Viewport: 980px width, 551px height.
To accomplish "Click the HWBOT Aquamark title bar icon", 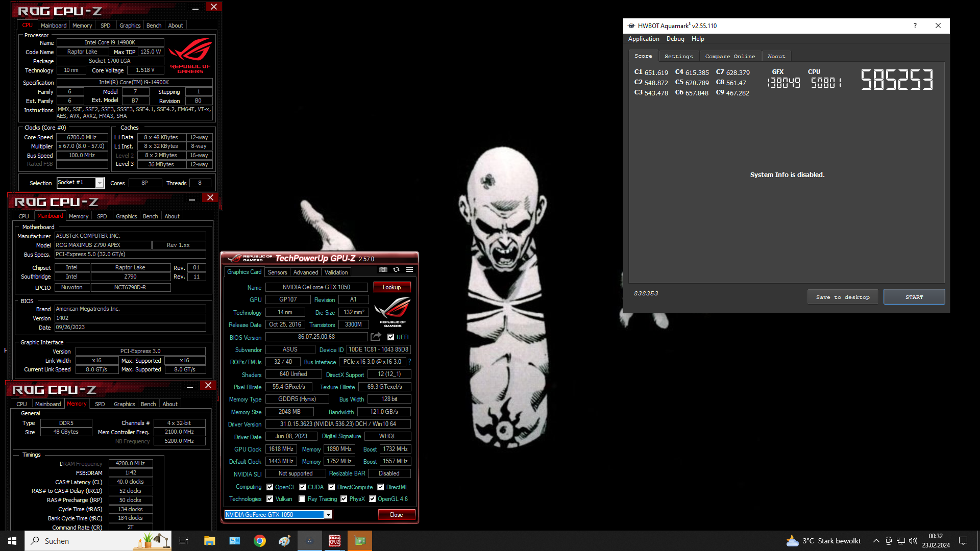I will (631, 26).
